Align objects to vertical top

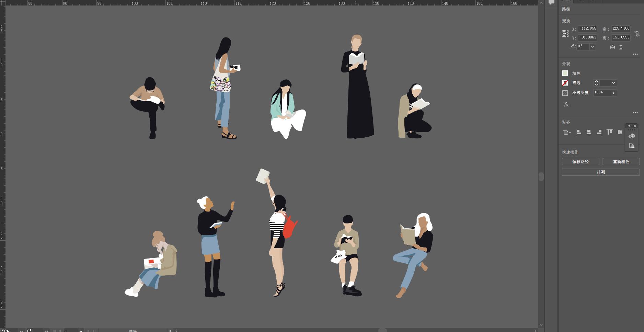coord(610,132)
